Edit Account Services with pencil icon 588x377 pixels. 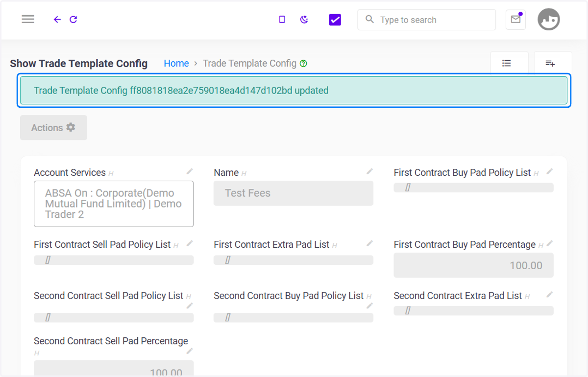click(190, 171)
